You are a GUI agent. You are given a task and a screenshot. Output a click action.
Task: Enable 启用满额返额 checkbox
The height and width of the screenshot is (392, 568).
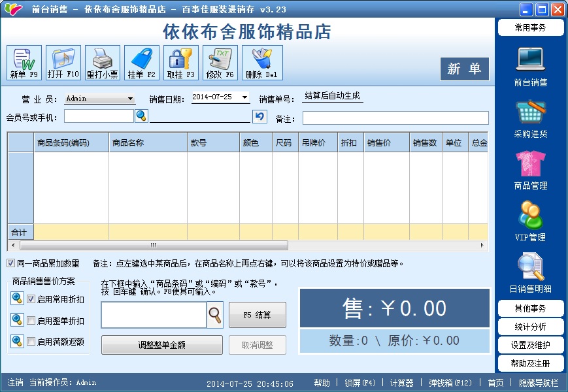pyautogui.click(x=31, y=341)
